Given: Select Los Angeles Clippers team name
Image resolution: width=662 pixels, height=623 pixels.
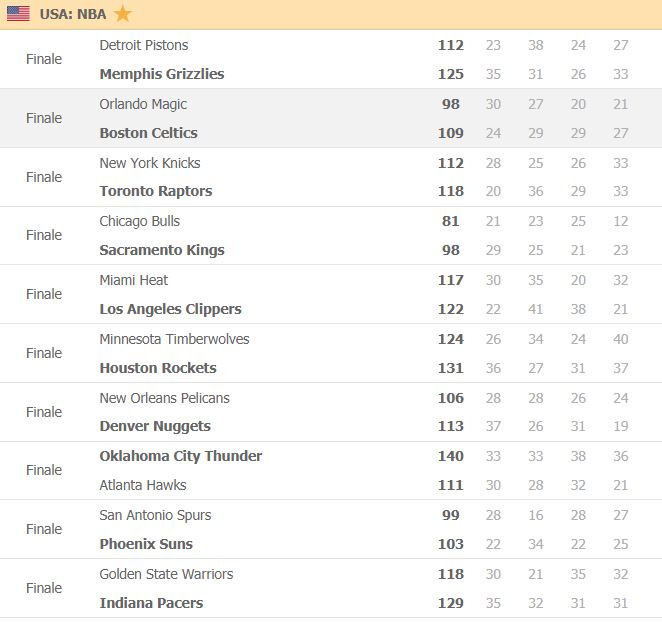Looking at the screenshot, I should tap(170, 309).
